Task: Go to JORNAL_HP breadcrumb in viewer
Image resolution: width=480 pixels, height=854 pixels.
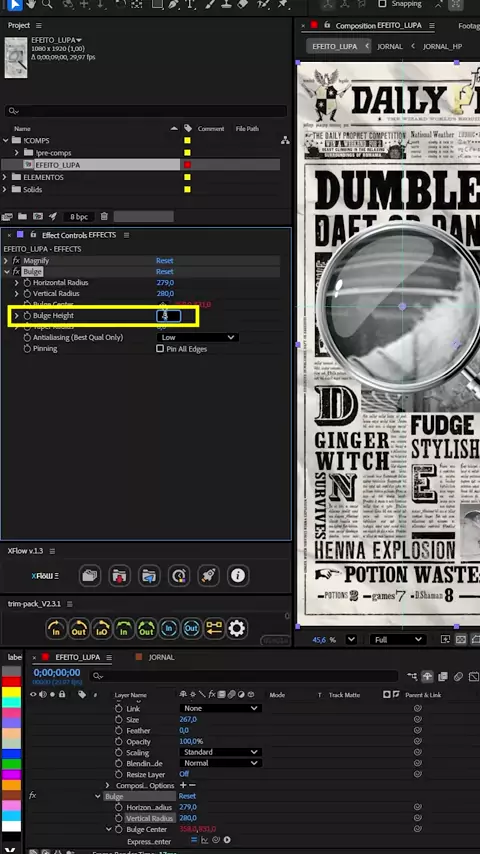Action: (x=442, y=46)
